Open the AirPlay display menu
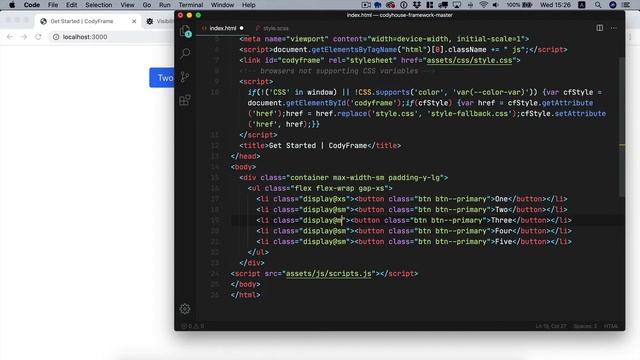 tap(457, 5)
